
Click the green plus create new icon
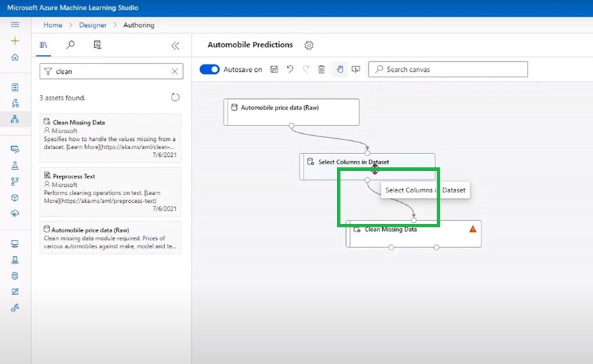[x=15, y=41]
